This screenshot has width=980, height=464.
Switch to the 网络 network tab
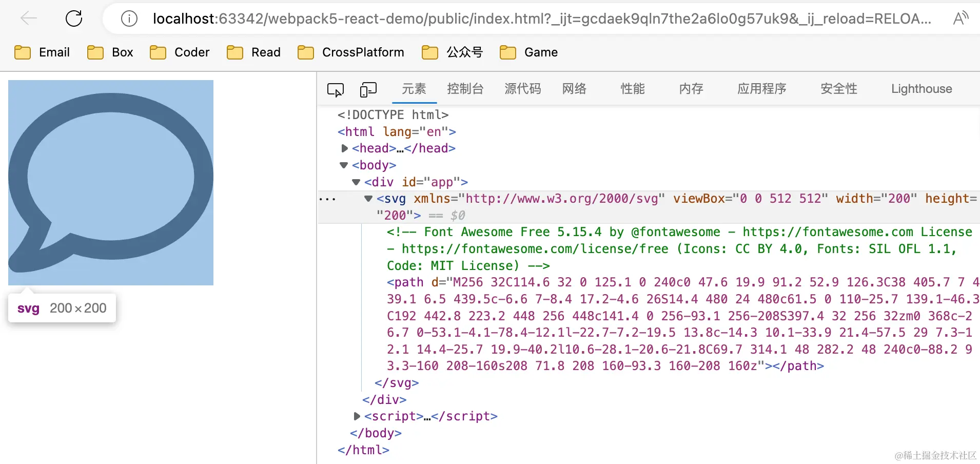(574, 89)
